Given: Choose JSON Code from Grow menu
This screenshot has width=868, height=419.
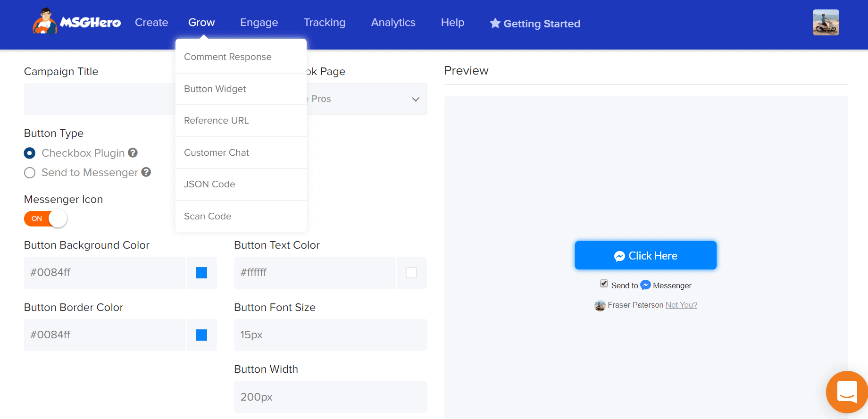Looking at the screenshot, I should (x=241, y=184).
